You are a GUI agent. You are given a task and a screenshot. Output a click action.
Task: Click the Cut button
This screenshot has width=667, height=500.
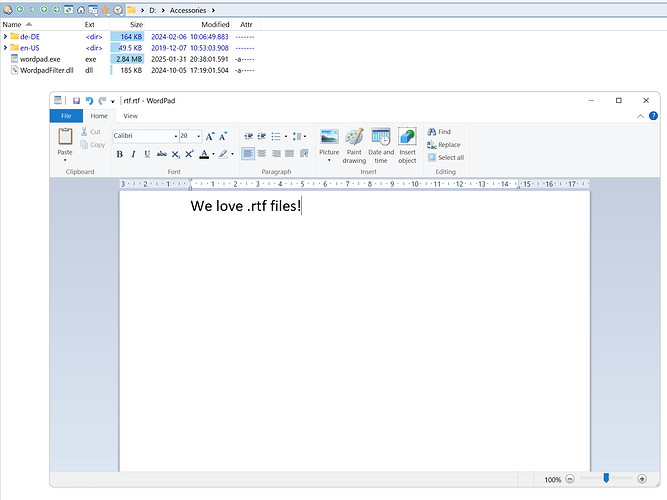click(91, 132)
